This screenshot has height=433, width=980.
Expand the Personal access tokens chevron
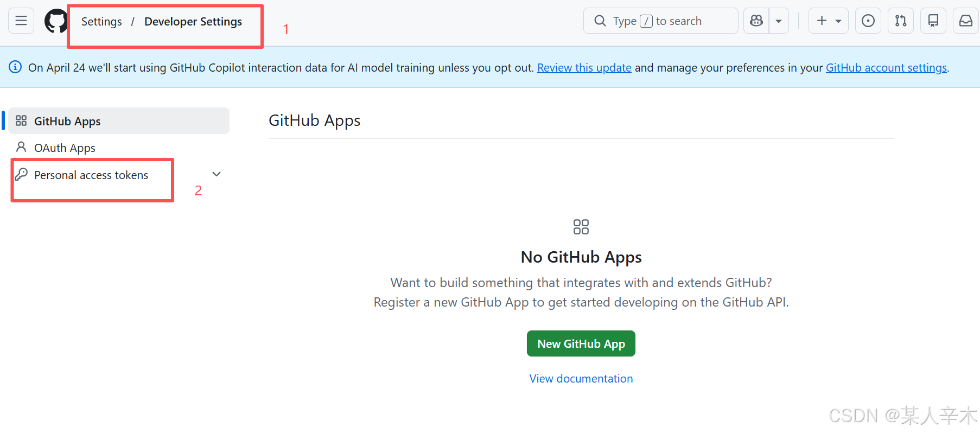coord(217,174)
